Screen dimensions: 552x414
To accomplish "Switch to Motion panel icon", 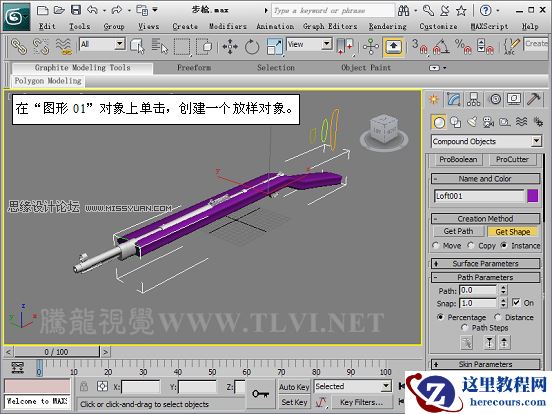I will [x=495, y=100].
